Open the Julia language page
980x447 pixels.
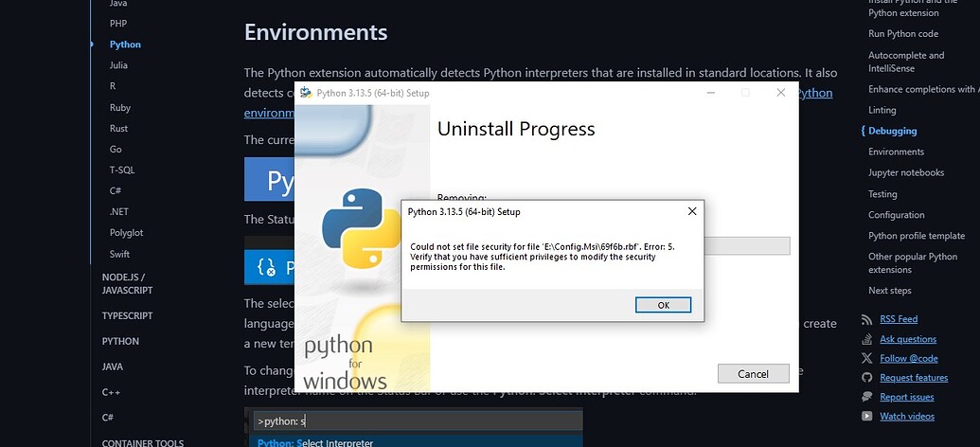tap(118, 65)
